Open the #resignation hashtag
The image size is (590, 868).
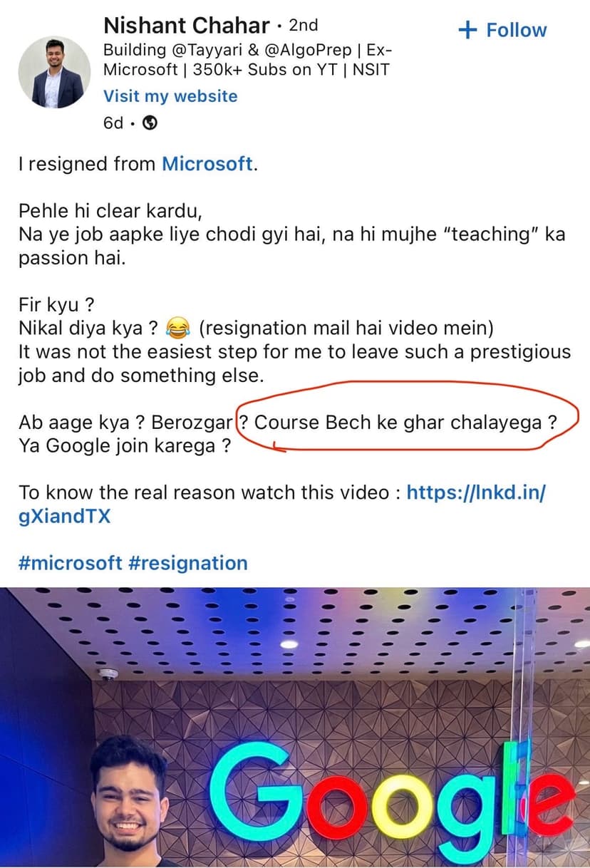pyautogui.click(x=188, y=563)
